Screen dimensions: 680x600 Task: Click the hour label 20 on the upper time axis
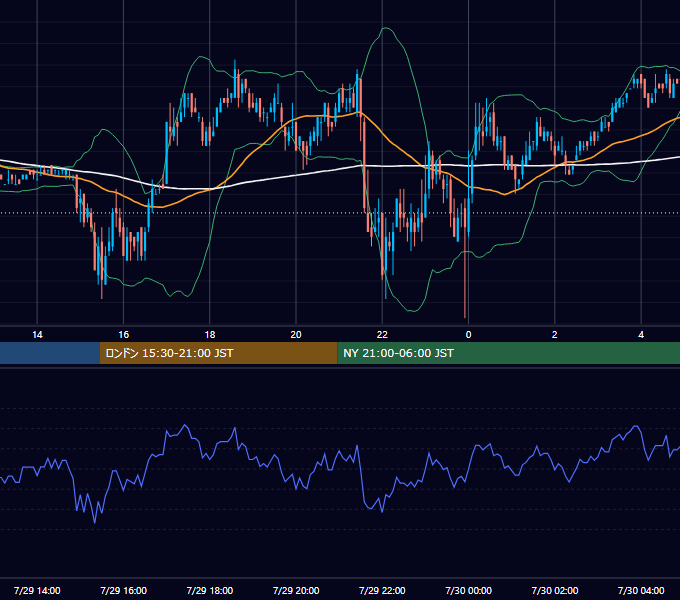[x=296, y=335]
